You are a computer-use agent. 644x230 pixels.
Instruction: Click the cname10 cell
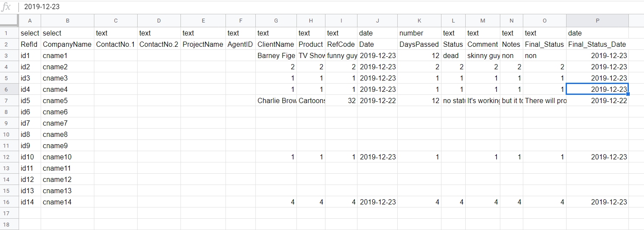68,157
